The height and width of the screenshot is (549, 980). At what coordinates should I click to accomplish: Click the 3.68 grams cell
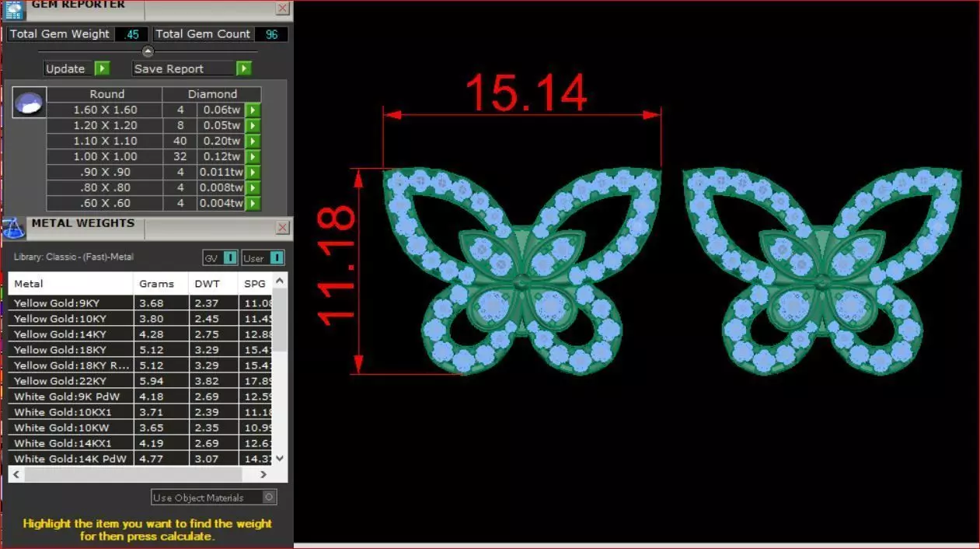(162, 303)
